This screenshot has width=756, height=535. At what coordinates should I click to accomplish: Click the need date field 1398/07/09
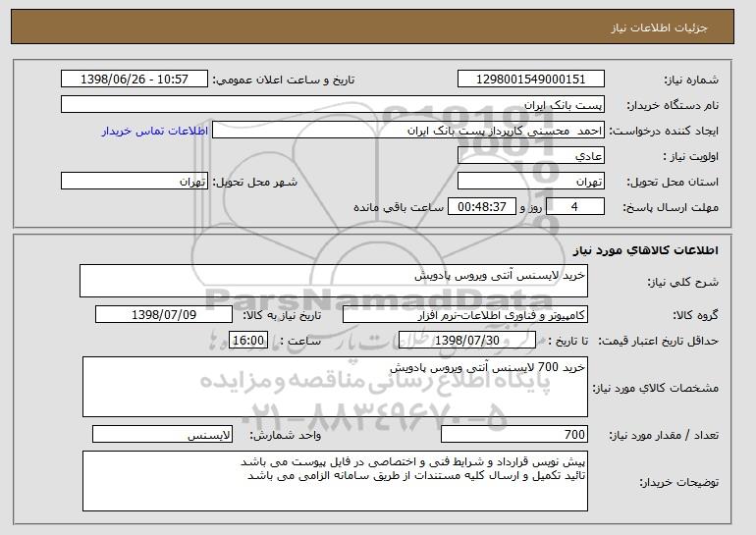click(164, 315)
